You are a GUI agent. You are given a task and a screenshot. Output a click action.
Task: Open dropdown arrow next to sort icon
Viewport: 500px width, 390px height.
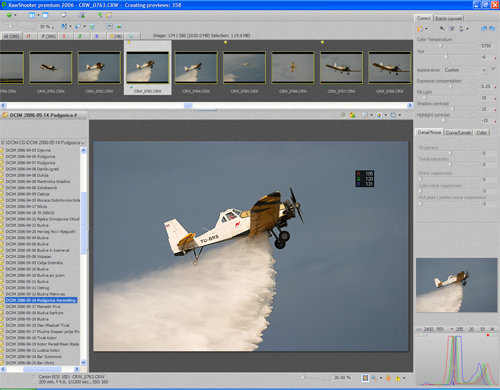[70, 26]
